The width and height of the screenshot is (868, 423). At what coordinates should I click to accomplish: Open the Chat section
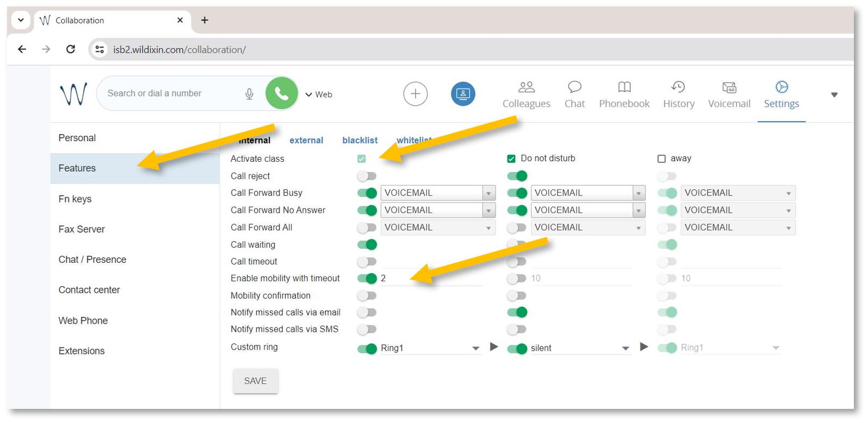click(574, 94)
